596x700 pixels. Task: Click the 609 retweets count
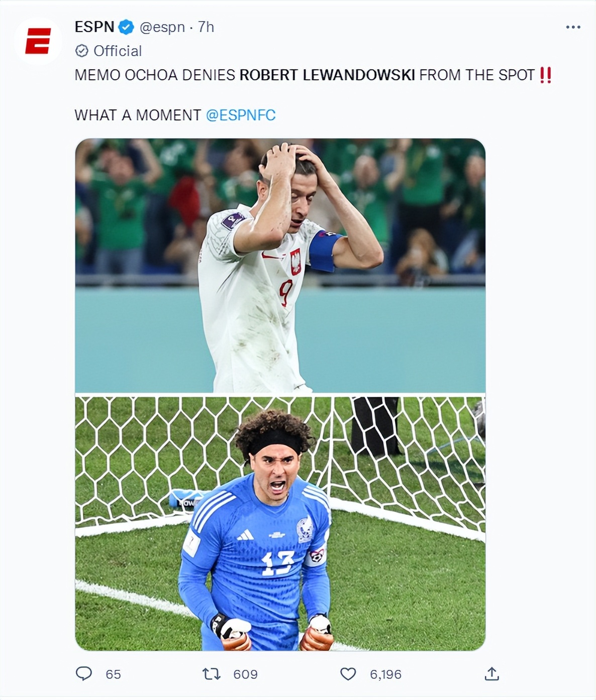tap(245, 674)
